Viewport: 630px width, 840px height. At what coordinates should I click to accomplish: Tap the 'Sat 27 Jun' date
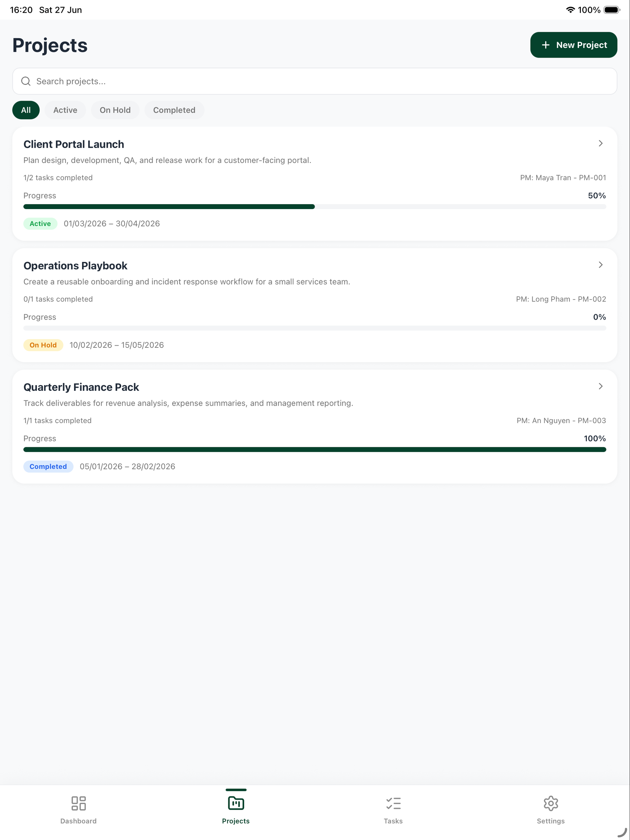(60, 10)
